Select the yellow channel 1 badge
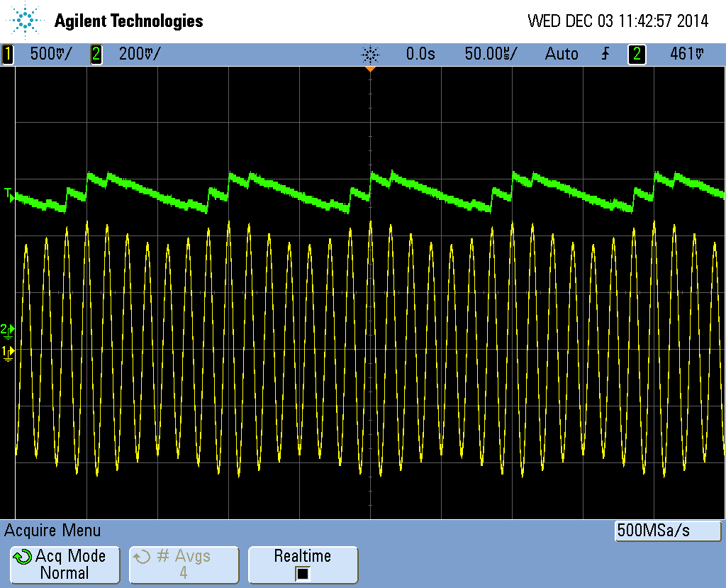The width and height of the screenshot is (726, 588). click(8, 54)
